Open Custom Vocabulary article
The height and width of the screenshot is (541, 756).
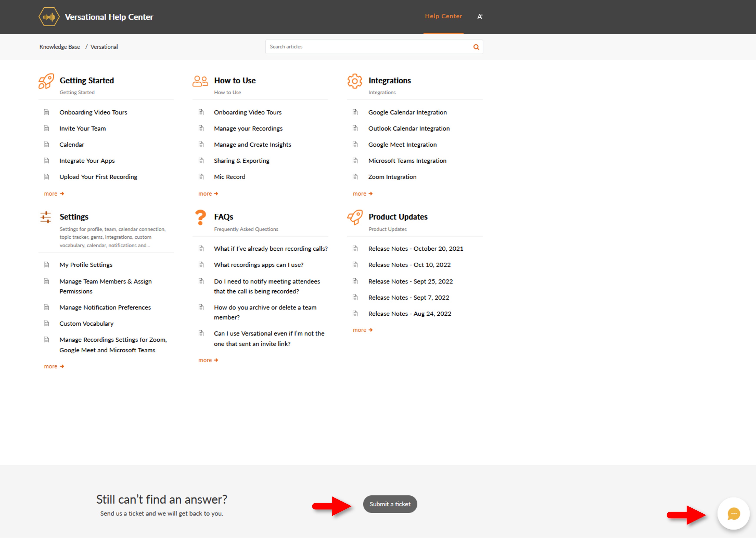pyautogui.click(x=86, y=323)
